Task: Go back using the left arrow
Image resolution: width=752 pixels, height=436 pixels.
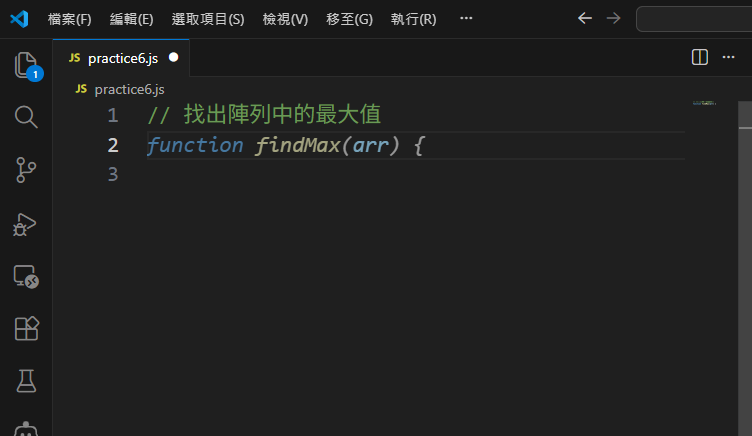Action: point(585,19)
